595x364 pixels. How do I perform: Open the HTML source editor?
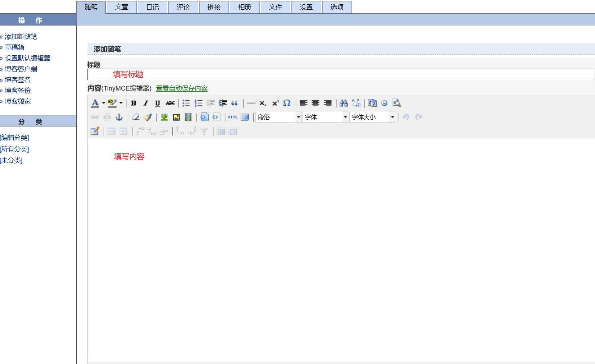[x=232, y=117]
